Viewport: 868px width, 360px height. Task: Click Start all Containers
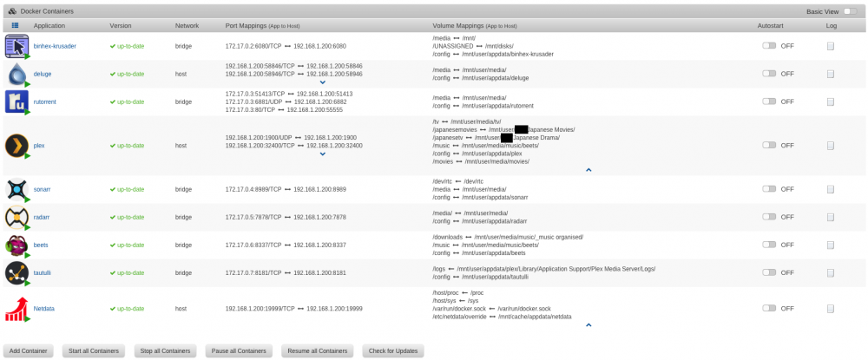click(94, 351)
